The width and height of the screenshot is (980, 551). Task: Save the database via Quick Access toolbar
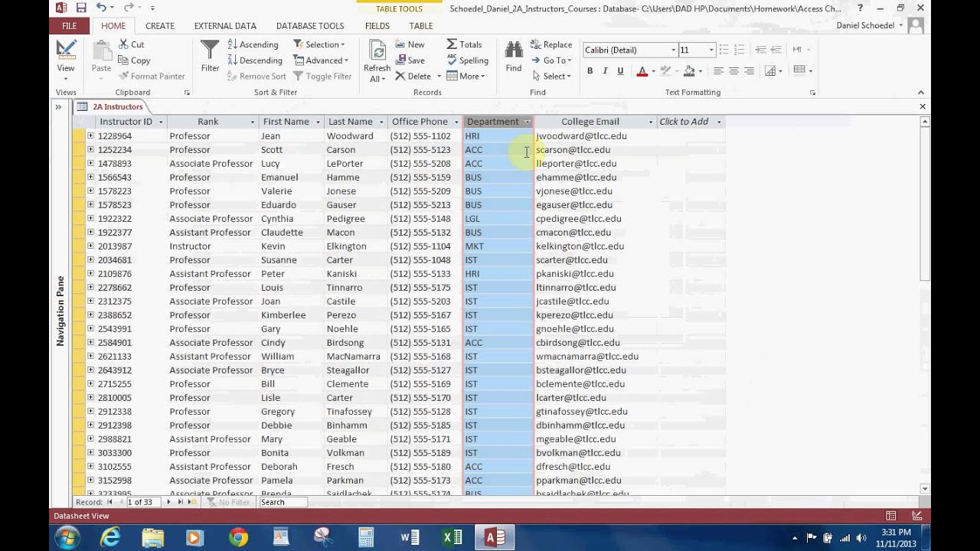pos(81,8)
